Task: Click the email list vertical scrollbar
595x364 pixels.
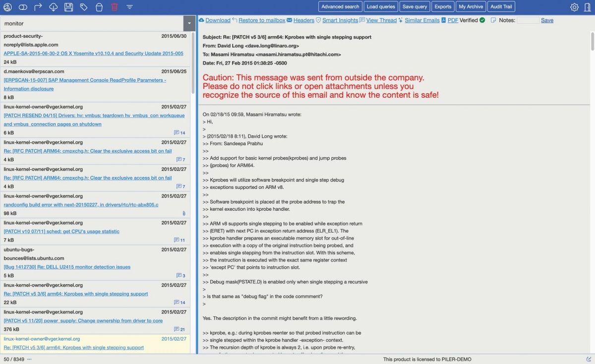Action: pos(193,64)
